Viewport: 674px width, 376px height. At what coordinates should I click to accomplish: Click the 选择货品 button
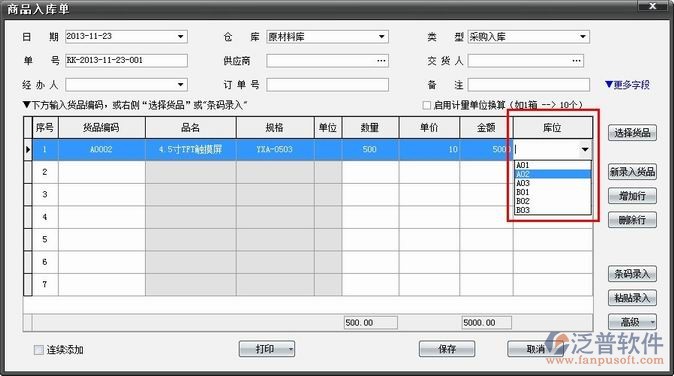coord(632,133)
